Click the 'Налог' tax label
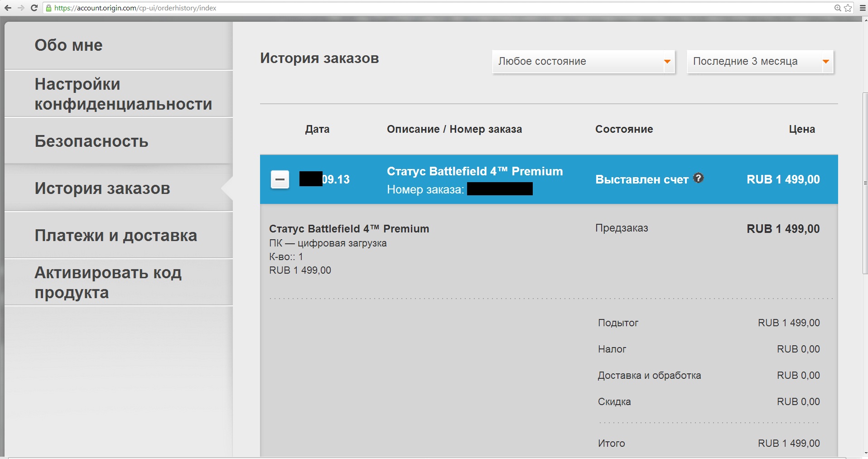 612,349
